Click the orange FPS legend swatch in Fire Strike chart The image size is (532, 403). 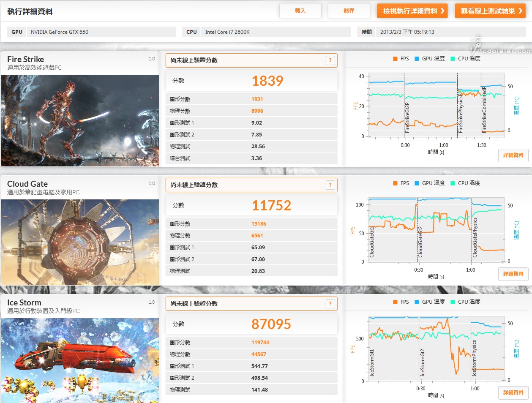[x=395, y=59]
